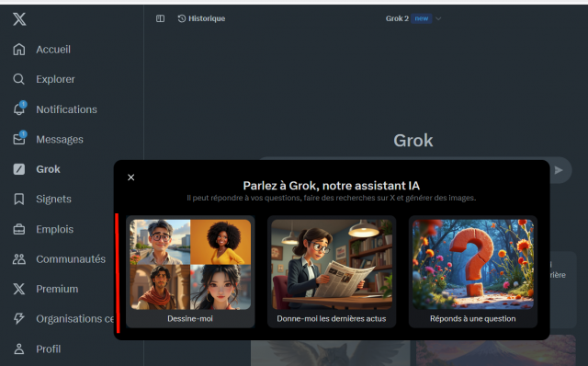Open Notifications label in sidebar
The width and height of the screenshot is (588, 366).
[66, 109]
